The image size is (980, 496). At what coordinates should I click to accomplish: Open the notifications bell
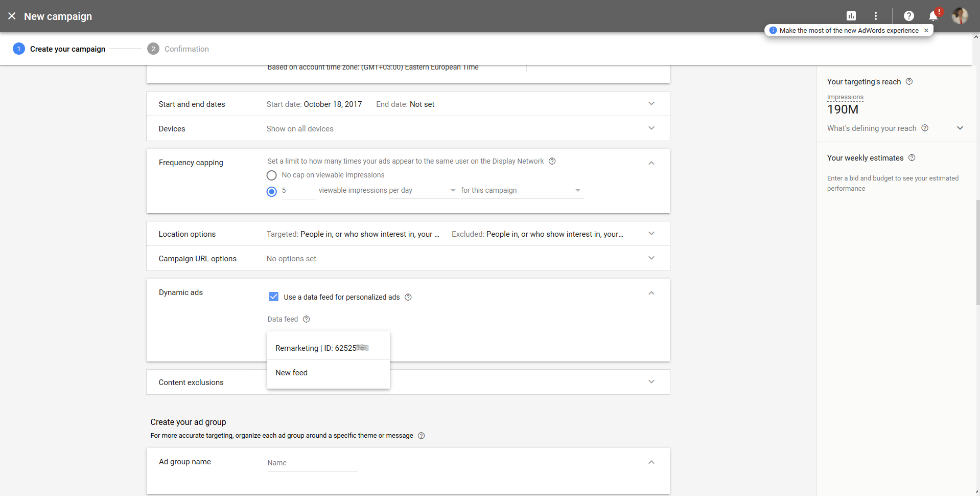tap(933, 16)
